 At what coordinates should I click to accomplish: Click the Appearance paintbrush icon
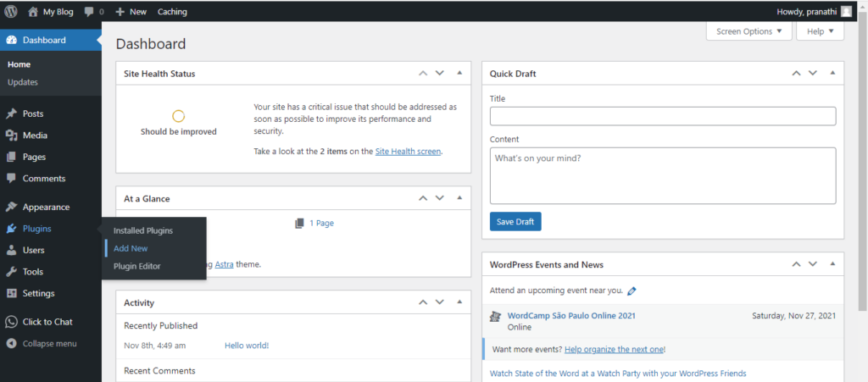[11, 208]
